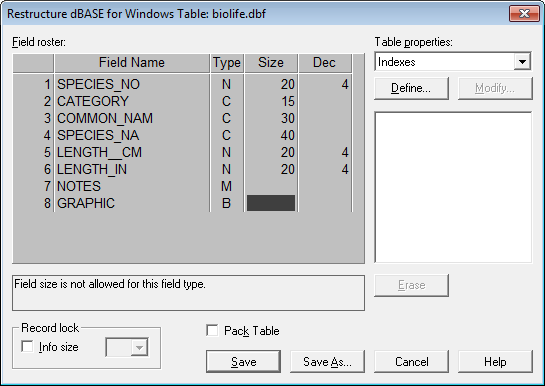The image size is (545, 386).
Task: Select the empty indexes list box
Action: (453, 187)
